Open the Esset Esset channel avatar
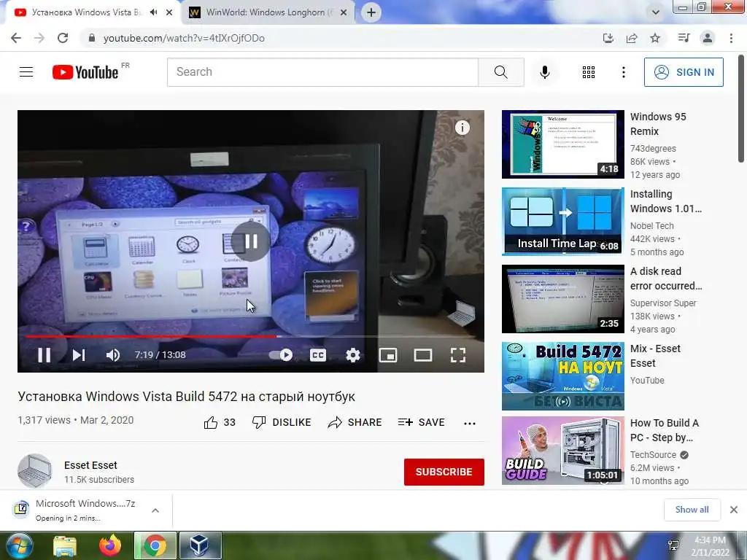 click(35, 471)
